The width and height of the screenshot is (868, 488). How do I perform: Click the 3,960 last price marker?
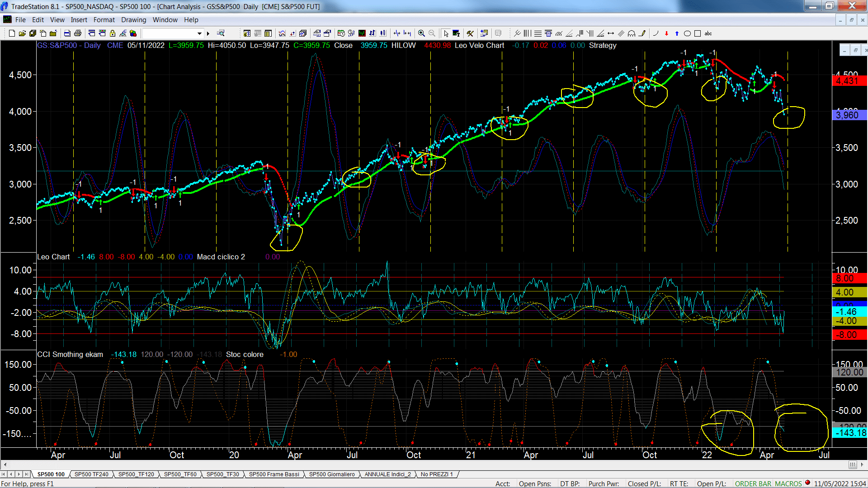pos(849,115)
